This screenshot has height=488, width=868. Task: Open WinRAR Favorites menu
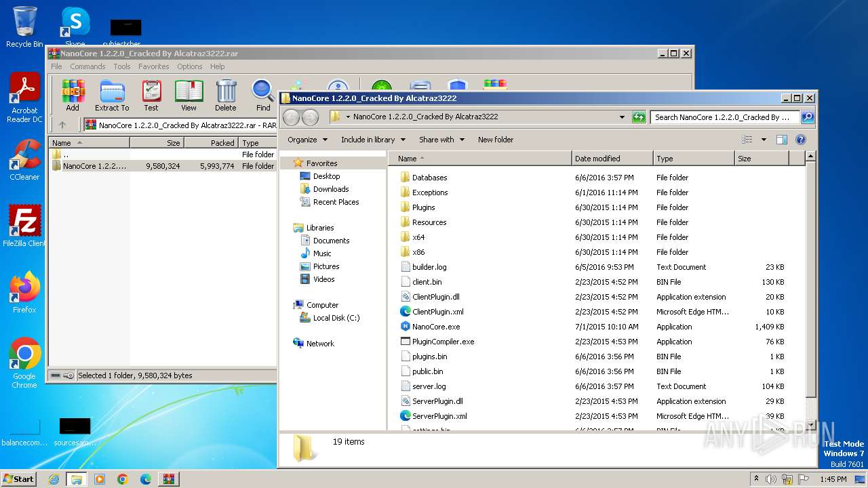tap(154, 66)
